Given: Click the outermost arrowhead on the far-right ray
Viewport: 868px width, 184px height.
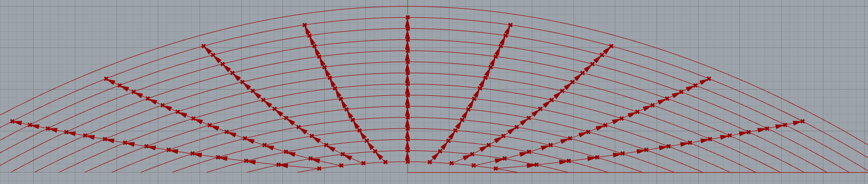Looking at the screenshot, I should point(797,123).
